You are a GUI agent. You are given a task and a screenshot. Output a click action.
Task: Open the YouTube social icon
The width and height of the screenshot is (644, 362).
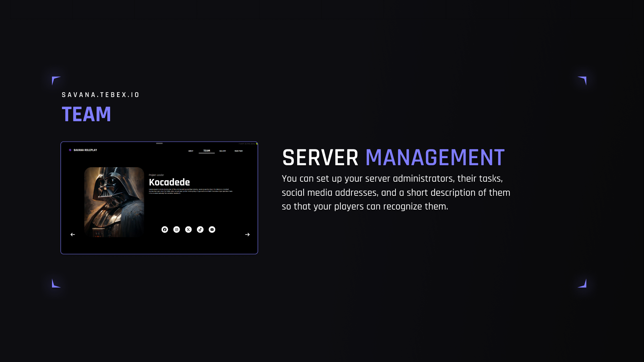pos(212,230)
